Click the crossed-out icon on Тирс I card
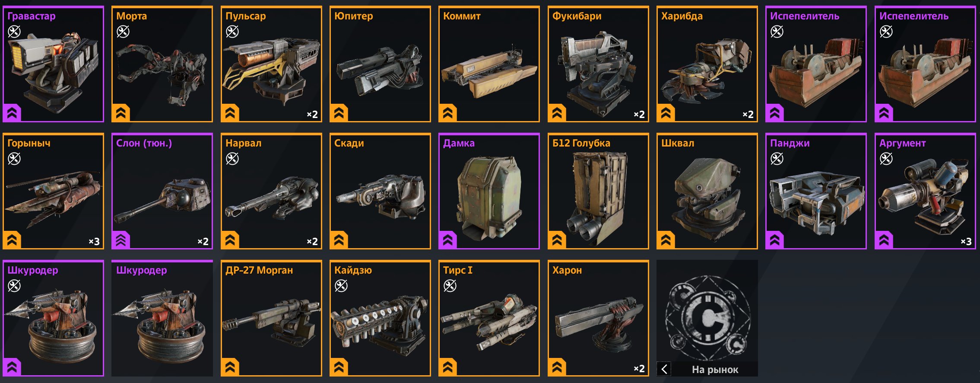 click(x=450, y=286)
